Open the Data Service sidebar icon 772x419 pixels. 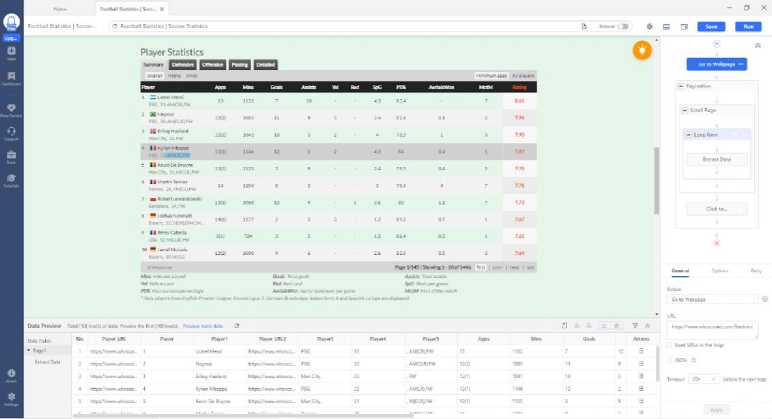coord(11,108)
